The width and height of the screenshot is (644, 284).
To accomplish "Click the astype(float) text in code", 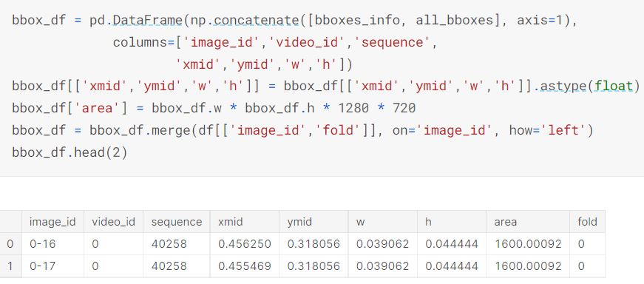I will point(589,87).
